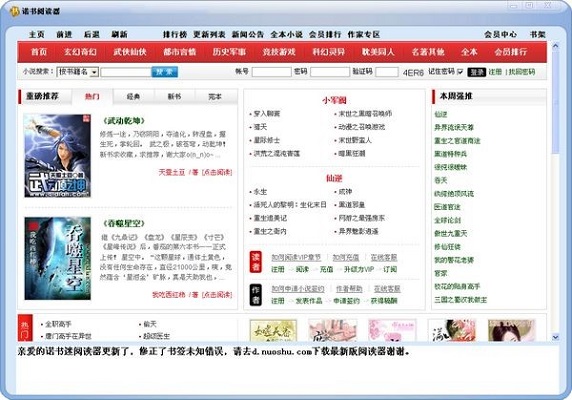This screenshot has height=400, width=572.
Task: Open 永生 in the middle list
Action: pos(260,192)
